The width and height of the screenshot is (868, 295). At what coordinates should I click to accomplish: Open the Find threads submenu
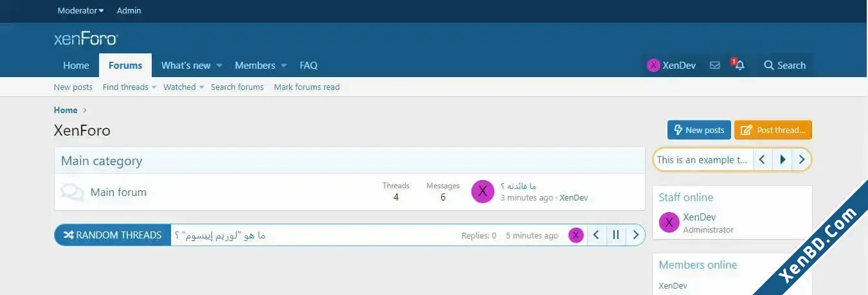[x=129, y=87]
